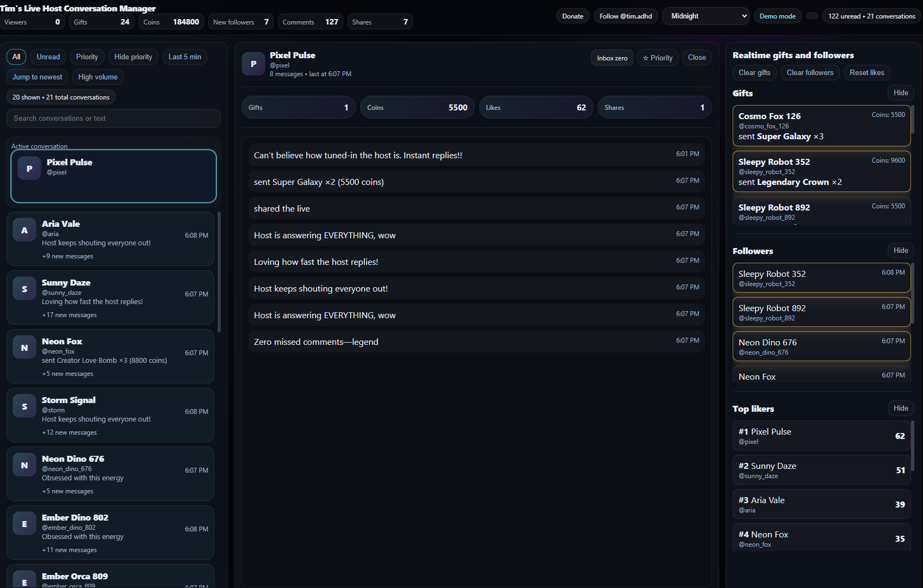923x588 pixels.
Task: Click the #2 Sunny Daze top liker row
Action: 821,469
